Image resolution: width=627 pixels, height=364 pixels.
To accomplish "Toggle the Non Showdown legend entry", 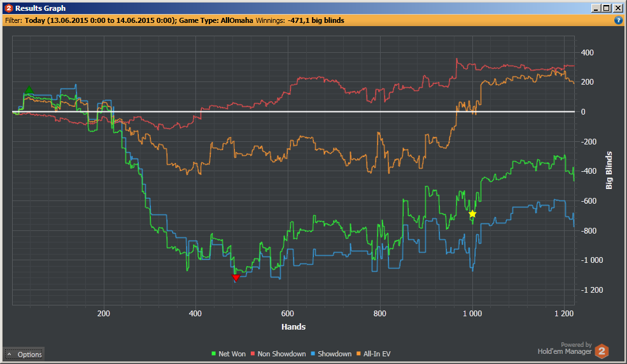I will [x=278, y=354].
